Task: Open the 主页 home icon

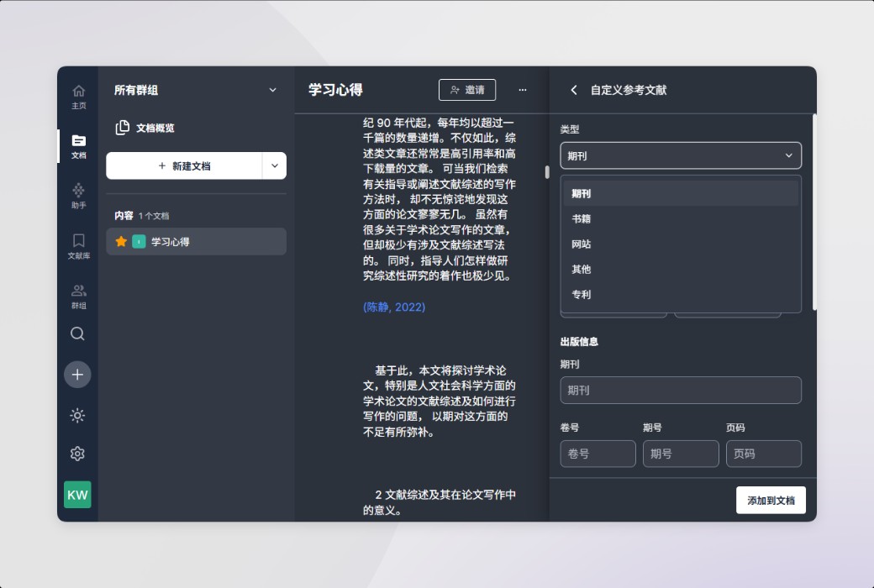Action: tap(79, 97)
